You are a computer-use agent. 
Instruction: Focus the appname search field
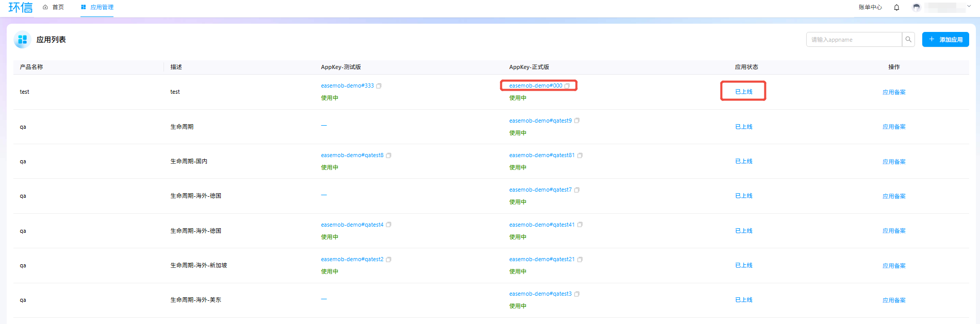point(854,40)
